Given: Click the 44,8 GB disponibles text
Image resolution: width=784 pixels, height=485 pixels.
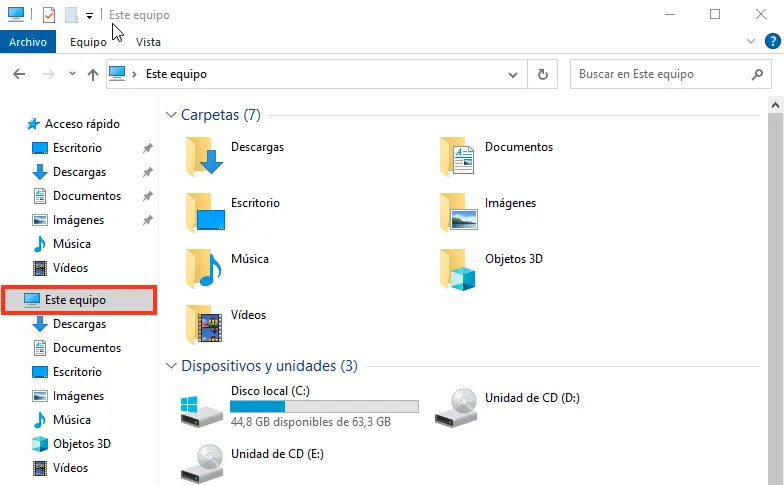Looking at the screenshot, I should pos(310,422).
